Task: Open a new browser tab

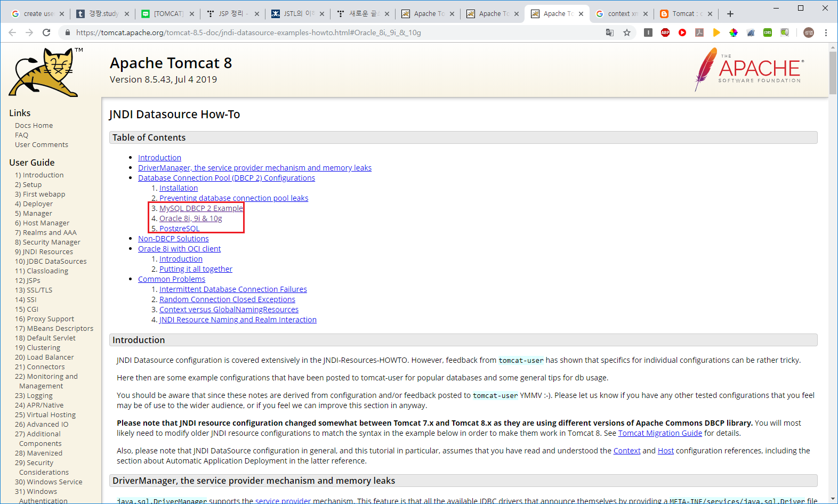Action: coord(730,14)
